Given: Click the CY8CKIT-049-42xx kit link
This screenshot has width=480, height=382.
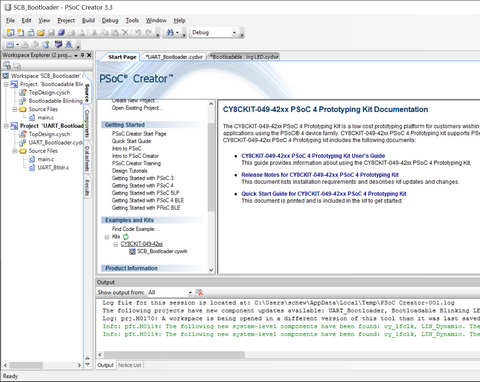Looking at the screenshot, I should tap(142, 244).
